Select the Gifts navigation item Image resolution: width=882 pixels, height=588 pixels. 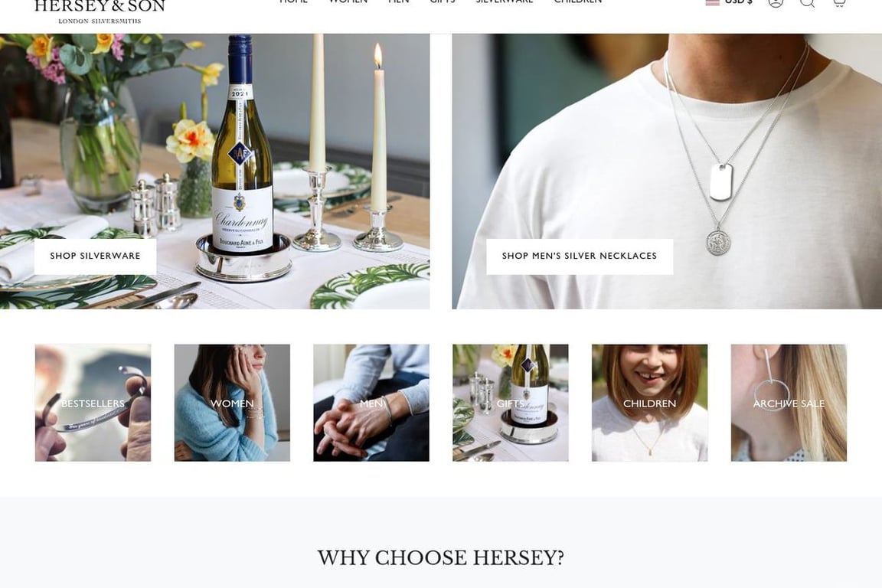[442, 2]
